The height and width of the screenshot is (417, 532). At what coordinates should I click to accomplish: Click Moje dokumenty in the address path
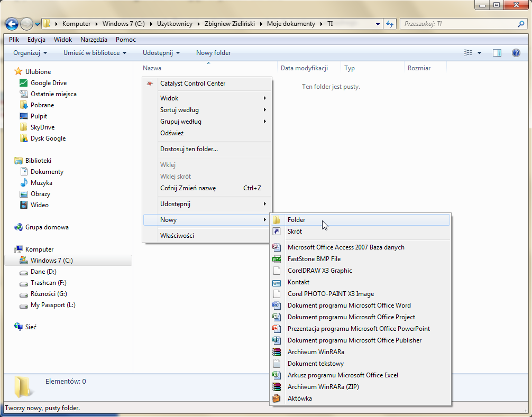coord(291,24)
